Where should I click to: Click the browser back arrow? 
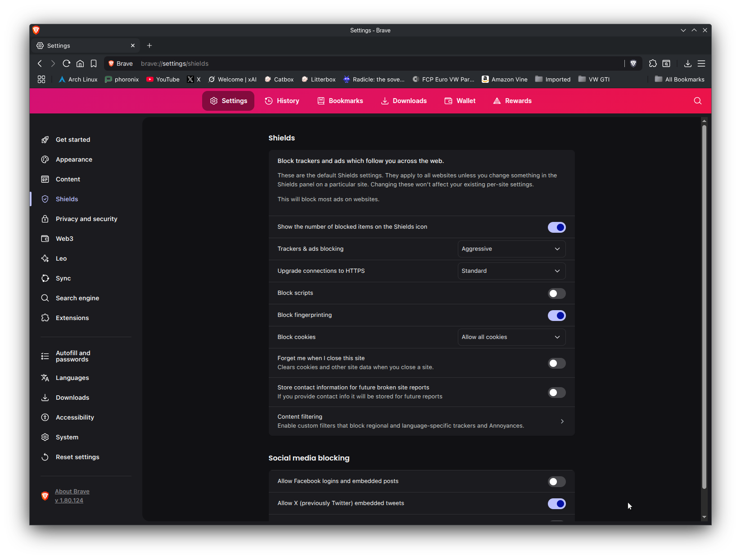pyautogui.click(x=40, y=63)
